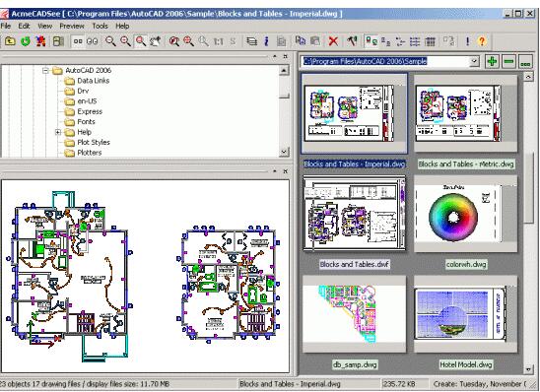Toggle the details list view mode button
Image resolution: width=540 pixels, height=392 pixels.
click(430, 41)
